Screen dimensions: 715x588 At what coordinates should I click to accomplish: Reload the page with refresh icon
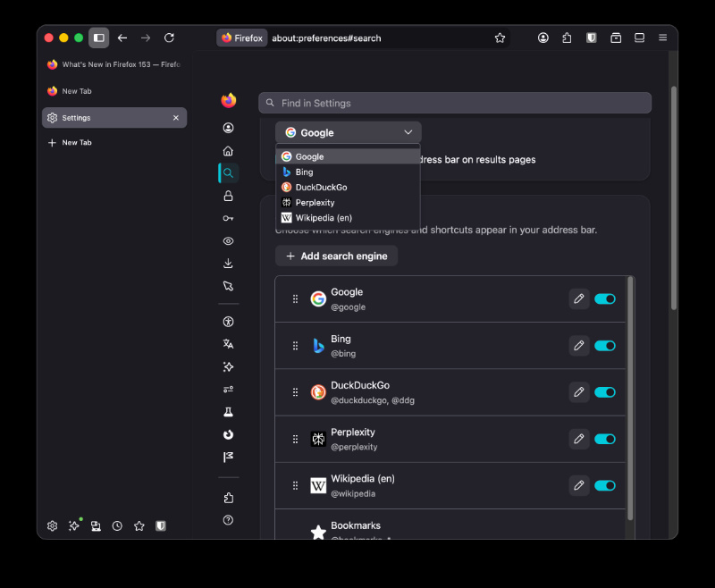[169, 38]
